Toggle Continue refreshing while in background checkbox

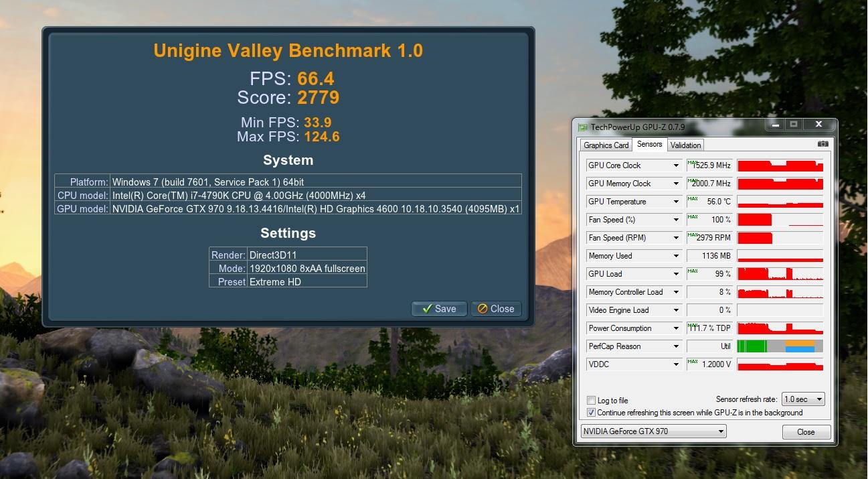(591, 413)
